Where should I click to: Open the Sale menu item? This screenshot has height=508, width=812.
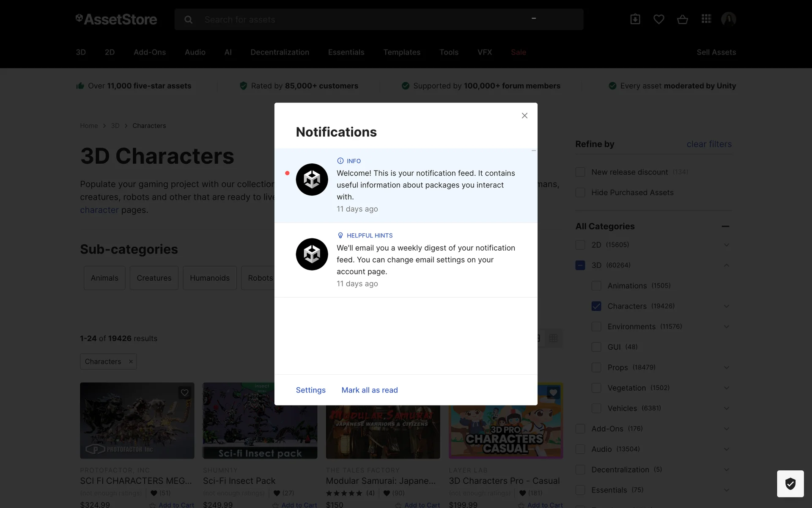point(518,52)
